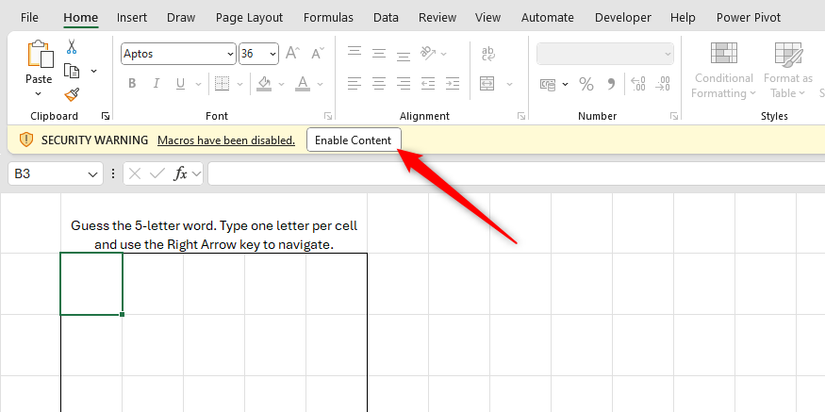Click the formula bar Enter checkmark icon

click(157, 174)
